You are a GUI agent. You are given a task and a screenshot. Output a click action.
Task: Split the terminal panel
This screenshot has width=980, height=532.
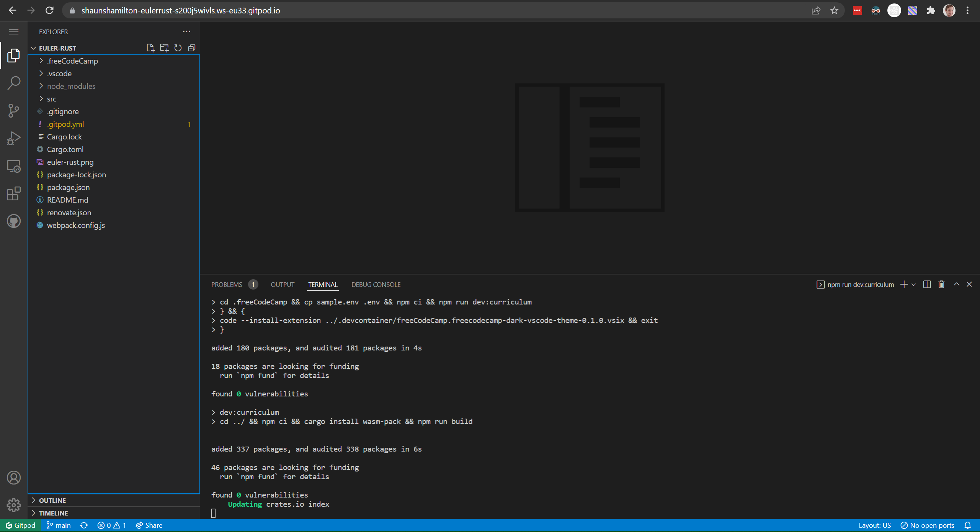[927, 285]
